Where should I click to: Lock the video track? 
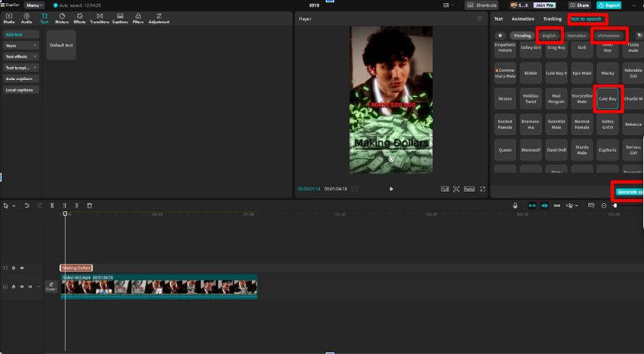pos(14,287)
